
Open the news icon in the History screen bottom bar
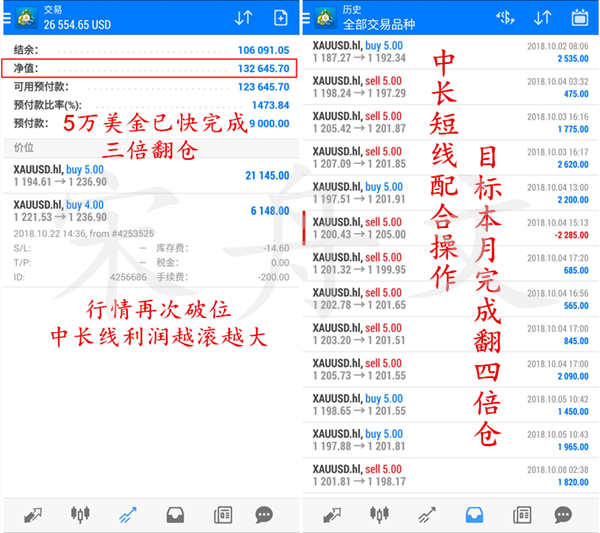tap(521, 514)
